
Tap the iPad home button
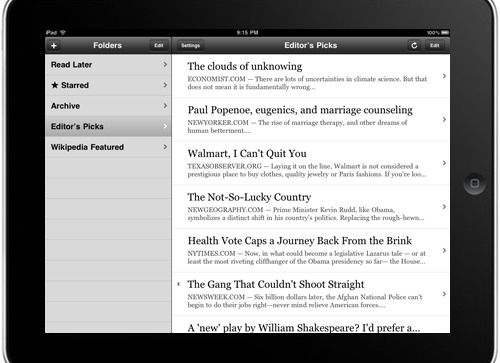(474, 183)
